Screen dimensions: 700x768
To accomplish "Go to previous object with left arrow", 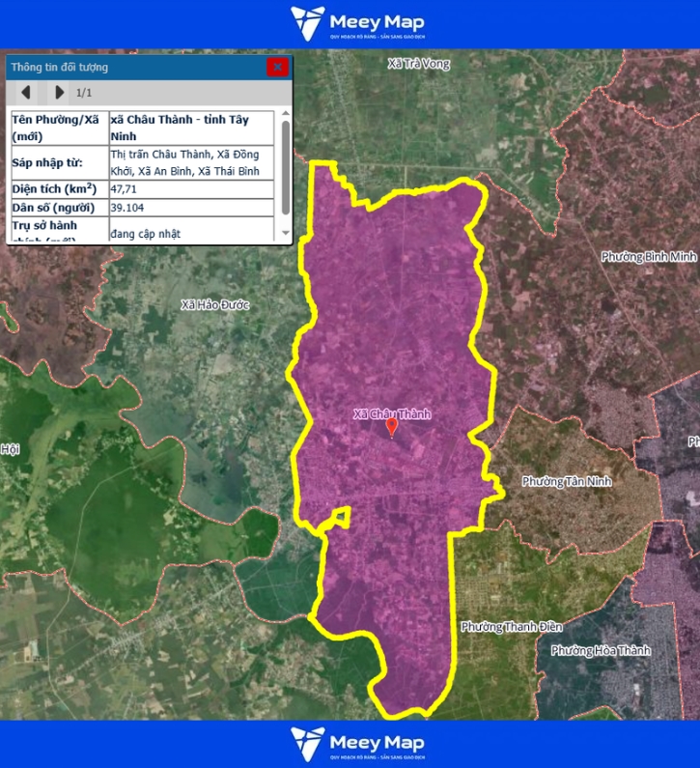I will pyautogui.click(x=26, y=93).
